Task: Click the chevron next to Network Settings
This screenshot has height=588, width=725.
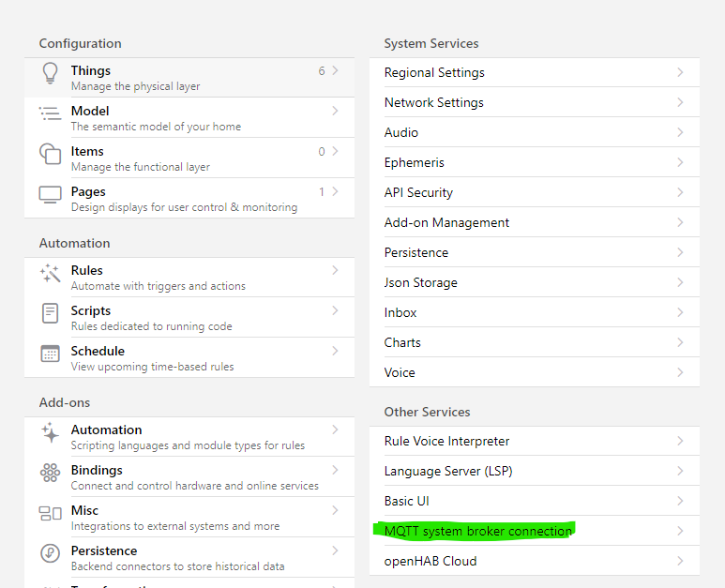Action: point(680,102)
